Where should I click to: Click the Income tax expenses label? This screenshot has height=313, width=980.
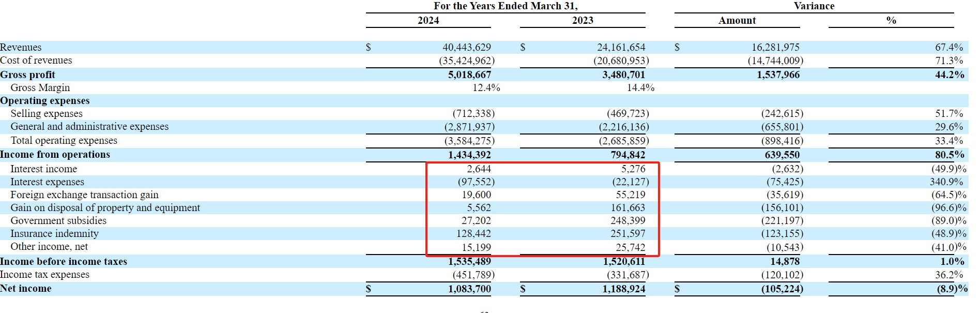click(44, 274)
